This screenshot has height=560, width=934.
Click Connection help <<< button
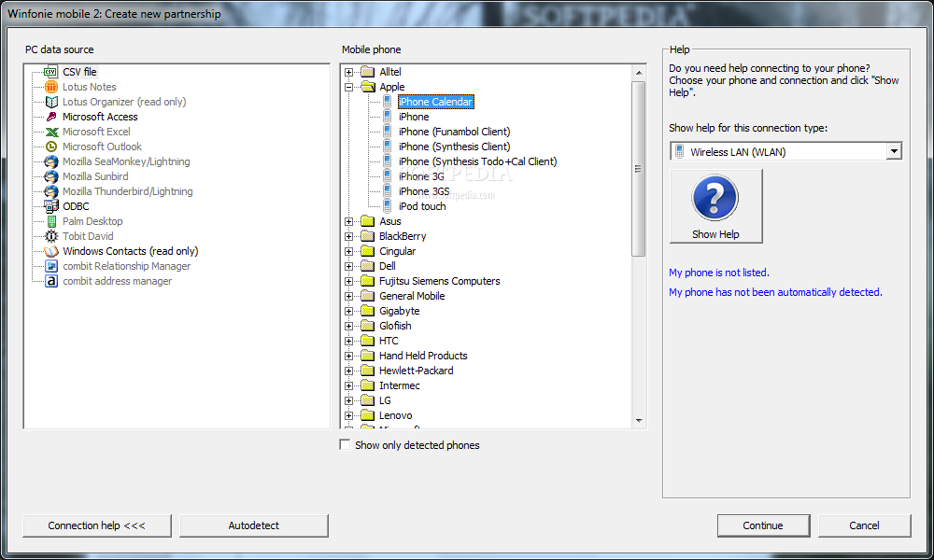(96, 525)
